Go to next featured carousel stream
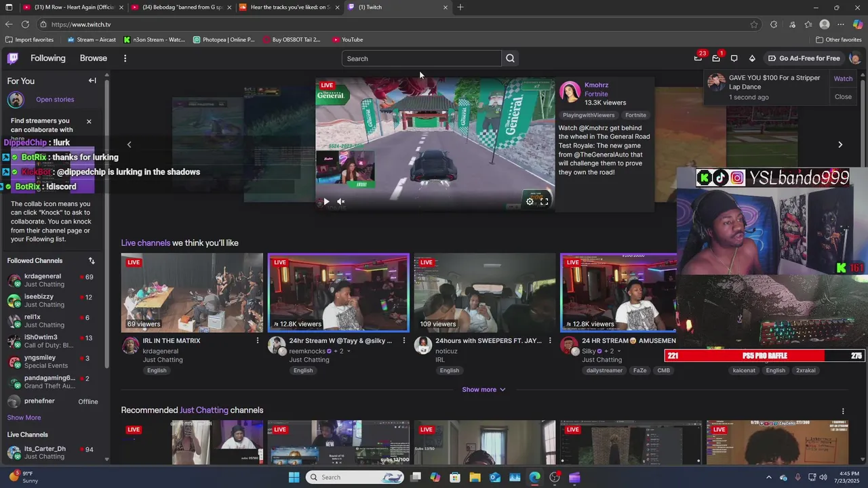This screenshot has width=868, height=488. point(840,144)
